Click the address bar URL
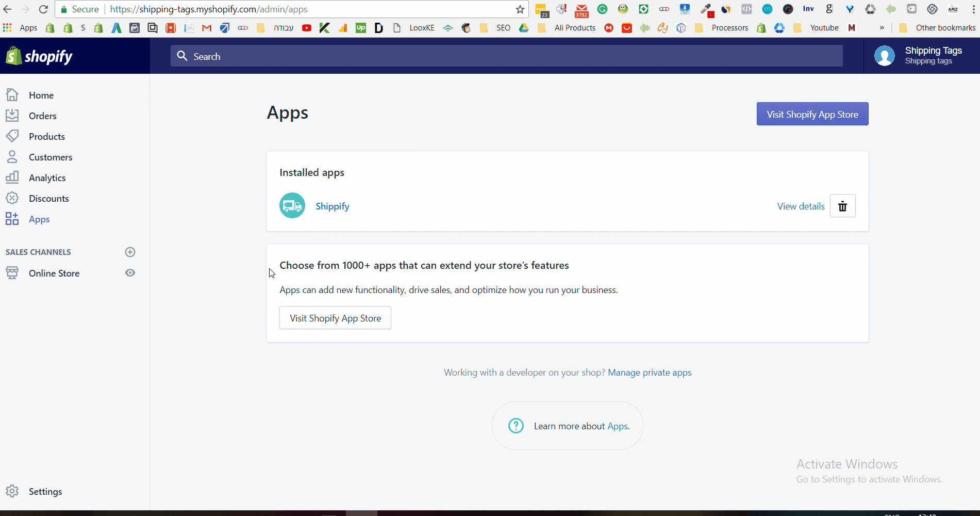 tap(209, 9)
